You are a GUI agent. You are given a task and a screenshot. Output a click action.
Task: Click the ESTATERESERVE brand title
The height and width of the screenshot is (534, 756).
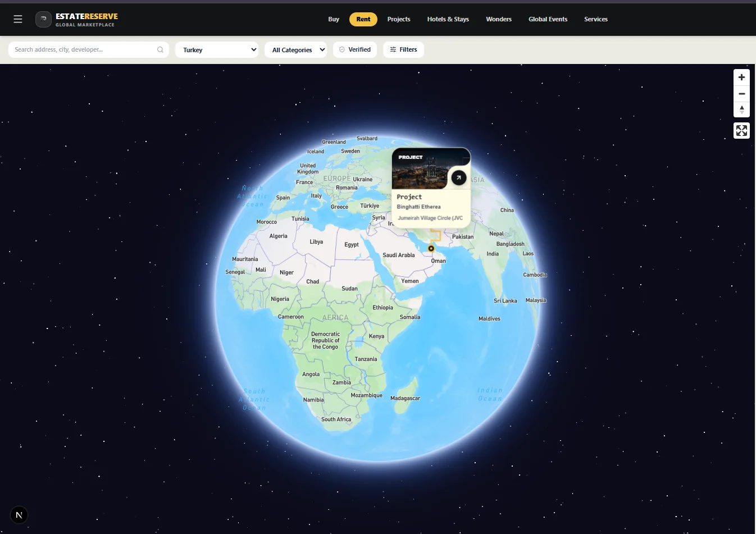(x=86, y=16)
